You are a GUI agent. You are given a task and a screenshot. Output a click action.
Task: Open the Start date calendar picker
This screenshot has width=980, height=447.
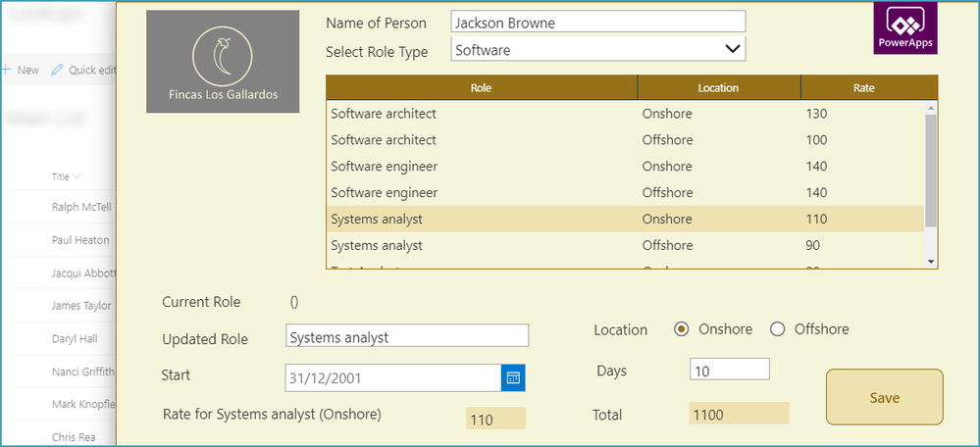pyautogui.click(x=514, y=377)
